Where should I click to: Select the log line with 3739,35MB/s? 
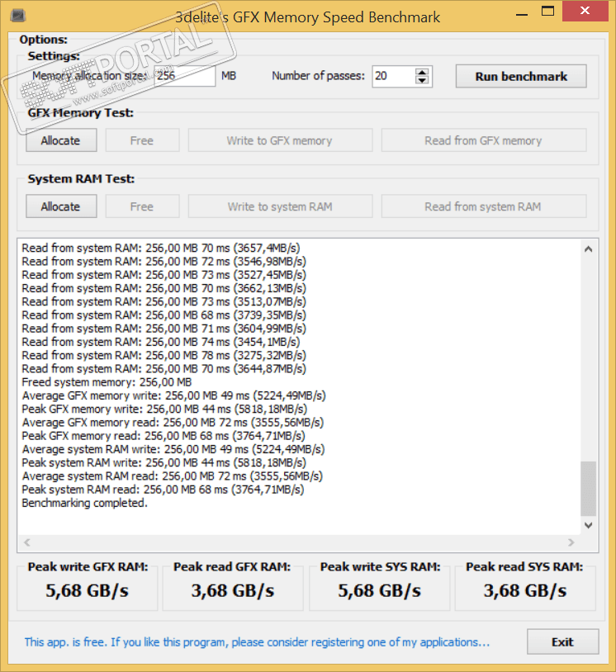pyautogui.click(x=164, y=315)
